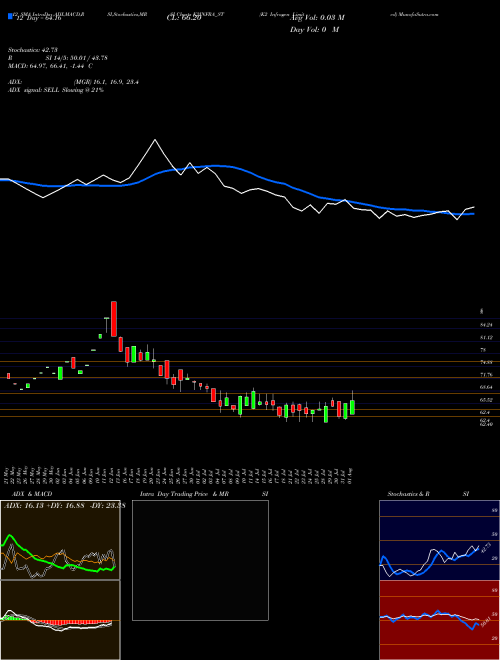
Task: Open the blue Stochastics chart panel
Action: (x=439, y=540)
